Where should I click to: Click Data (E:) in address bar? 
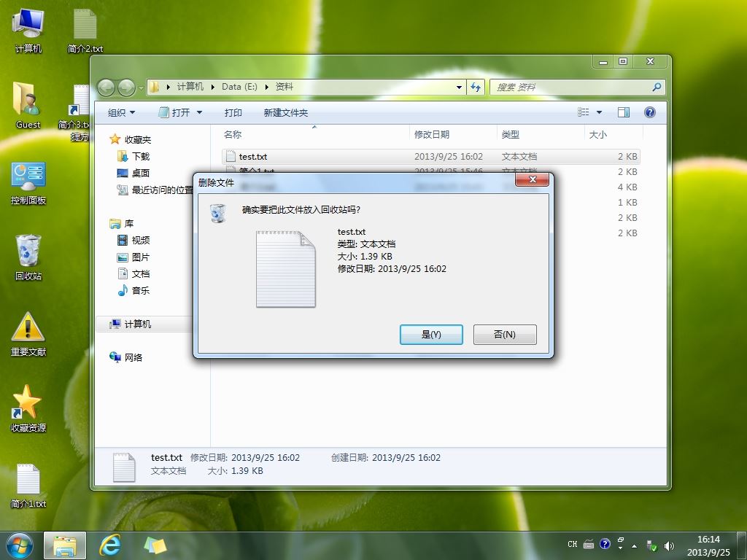239,87
